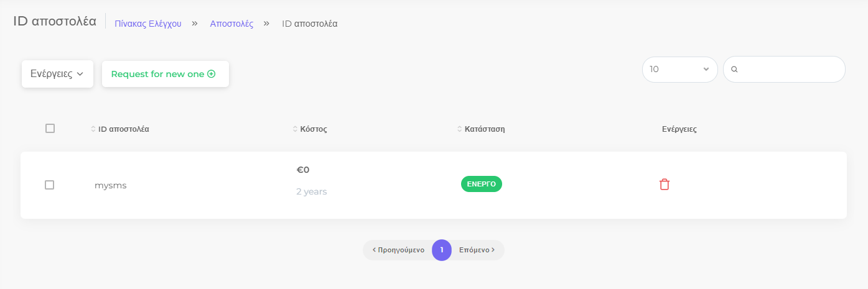This screenshot has height=289, width=868.
Task: Sort by Κατάσταση column arrows
Action: coord(459,129)
